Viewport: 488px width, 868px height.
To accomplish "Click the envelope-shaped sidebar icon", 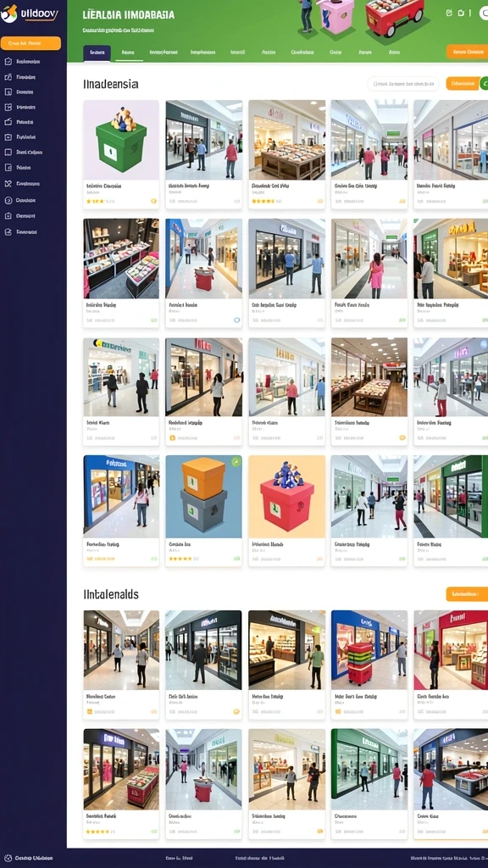I will click(x=8, y=184).
